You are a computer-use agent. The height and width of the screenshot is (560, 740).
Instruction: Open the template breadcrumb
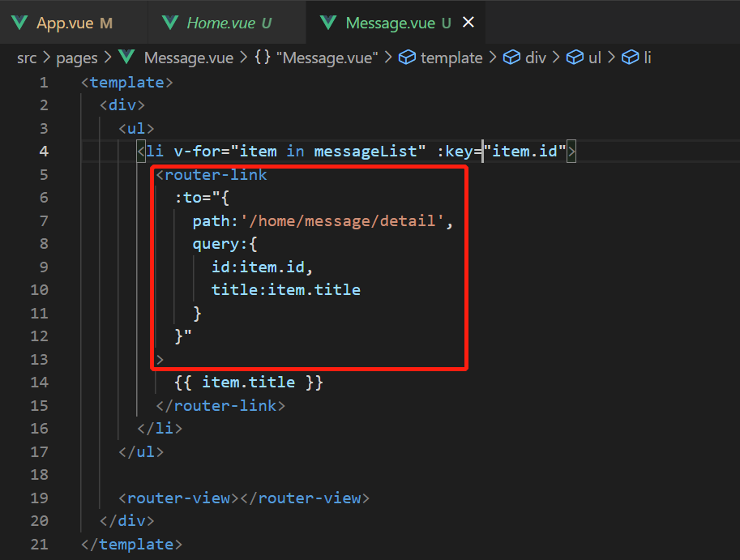tap(451, 58)
